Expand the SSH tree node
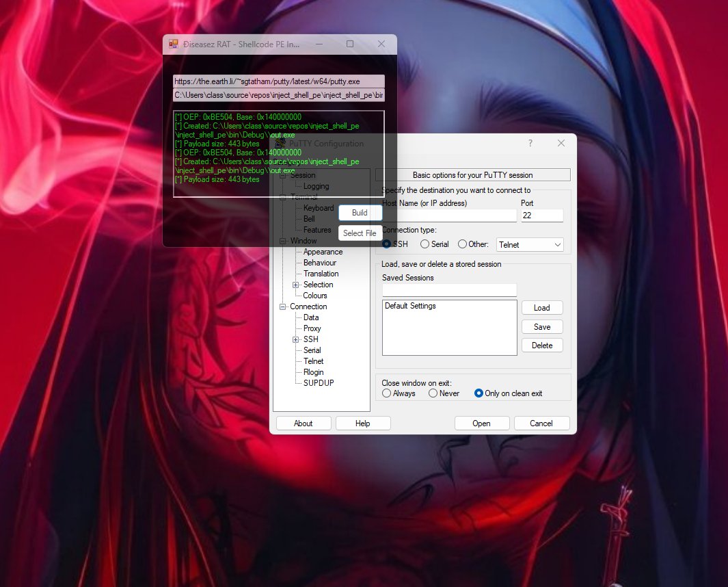728x587 pixels. [295, 340]
